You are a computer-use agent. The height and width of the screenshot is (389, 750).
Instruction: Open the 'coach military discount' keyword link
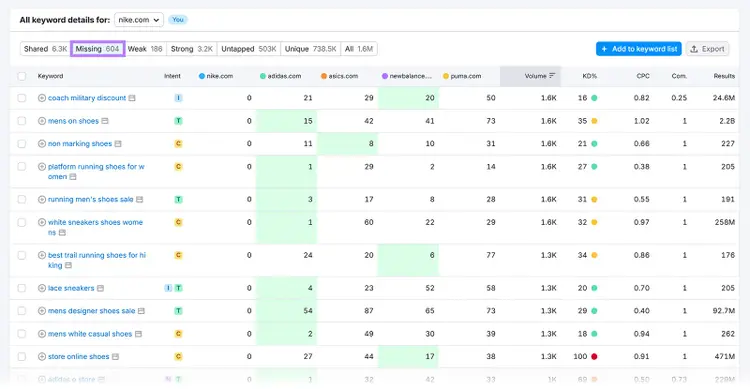coord(87,98)
